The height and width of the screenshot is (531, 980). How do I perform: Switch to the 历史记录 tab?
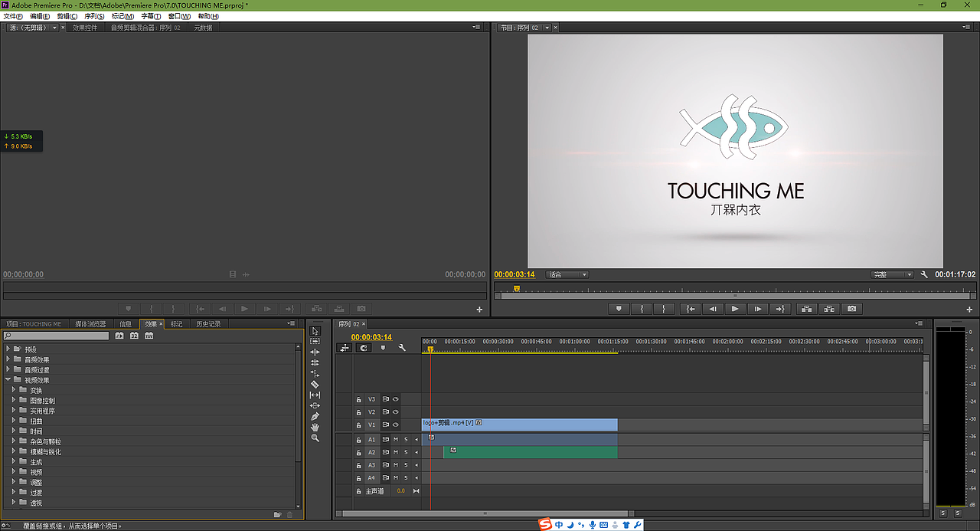[208, 324]
